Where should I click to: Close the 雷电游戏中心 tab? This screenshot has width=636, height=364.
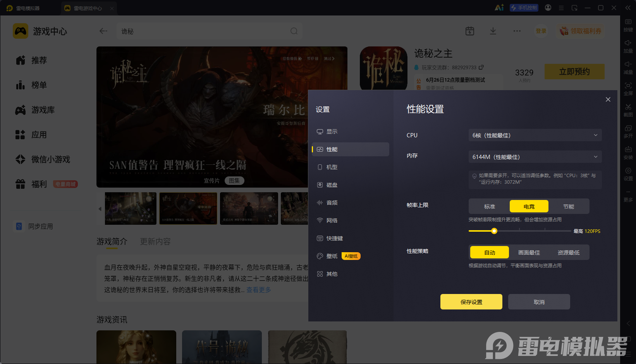point(112,8)
